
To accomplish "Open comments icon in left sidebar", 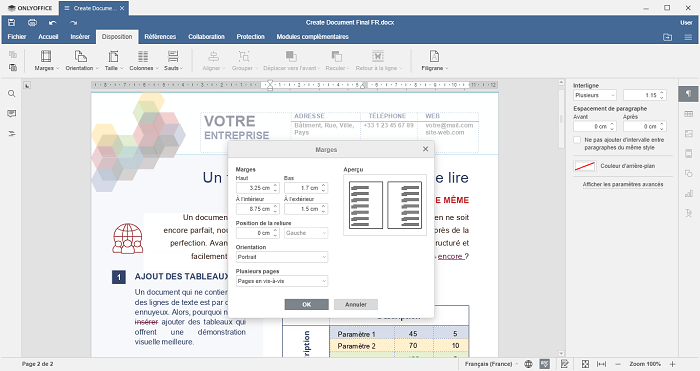I will tap(12, 113).
